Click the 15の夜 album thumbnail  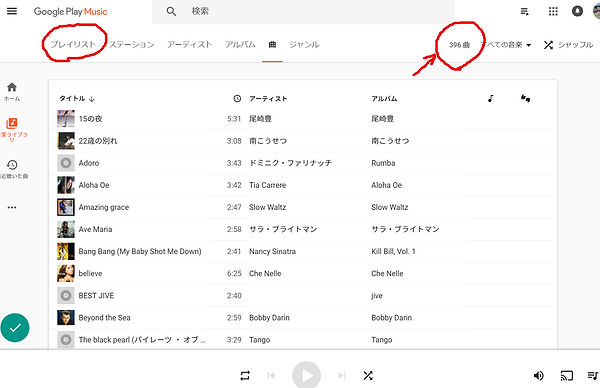pos(66,119)
